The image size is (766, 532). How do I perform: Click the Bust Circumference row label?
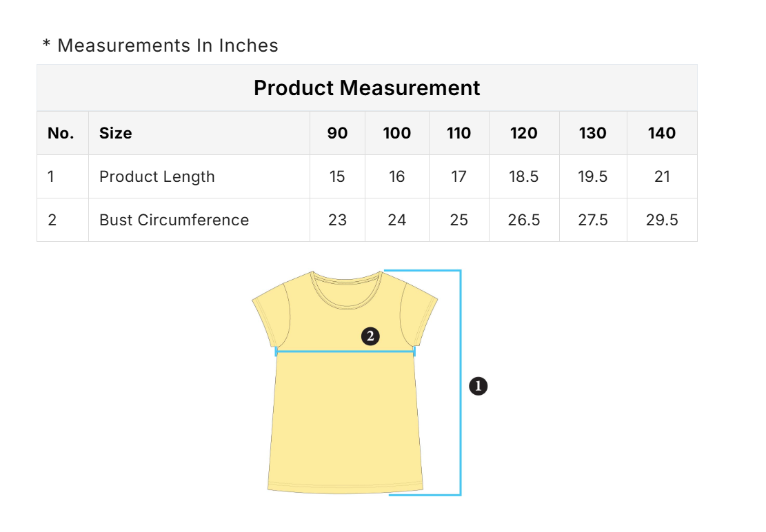[174, 220]
